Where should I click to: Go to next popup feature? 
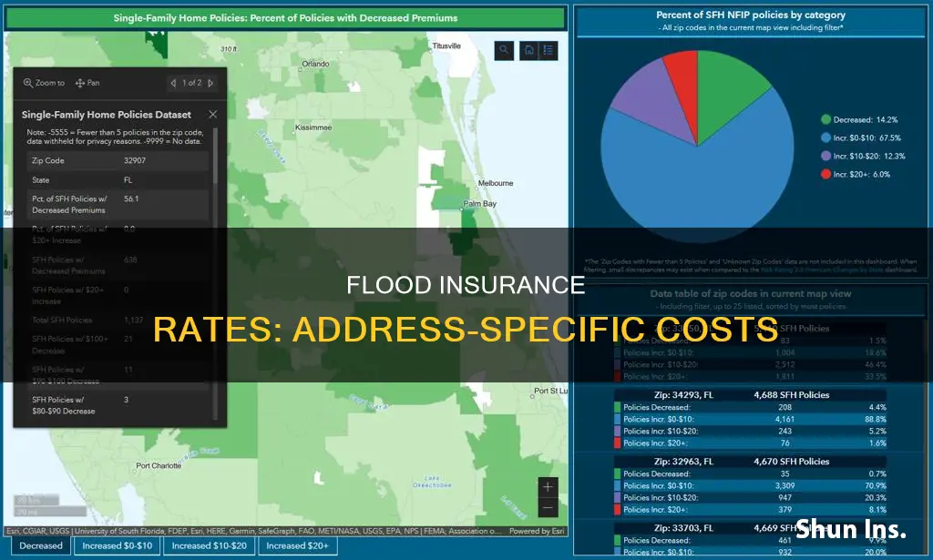click(x=210, y=83)
